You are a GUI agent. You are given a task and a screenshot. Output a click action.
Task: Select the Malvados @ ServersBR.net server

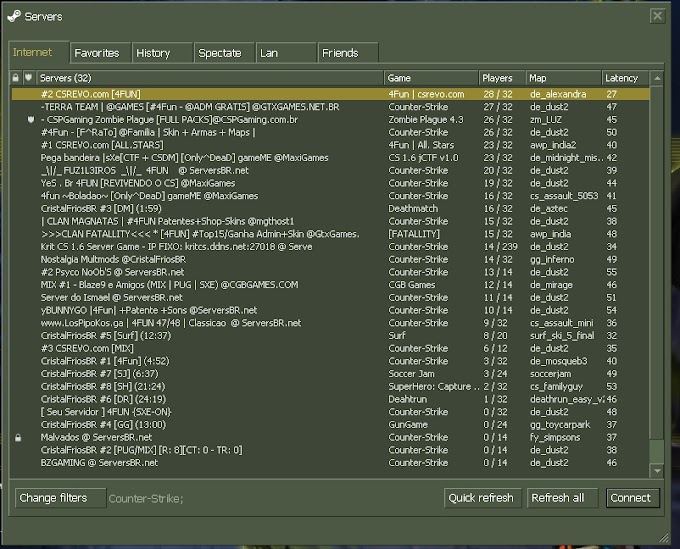point(330,437)
